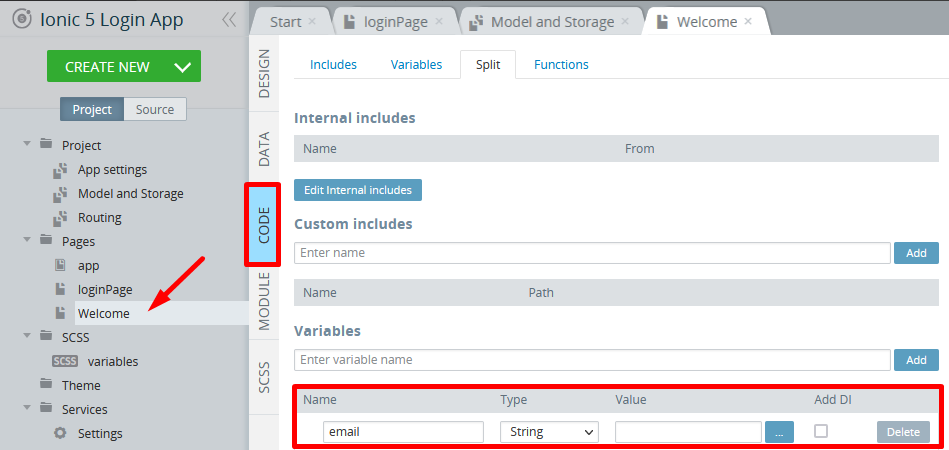Screen dimensions: 949x450
Task: Close the loginPage tab
Action: pos(439,21)
